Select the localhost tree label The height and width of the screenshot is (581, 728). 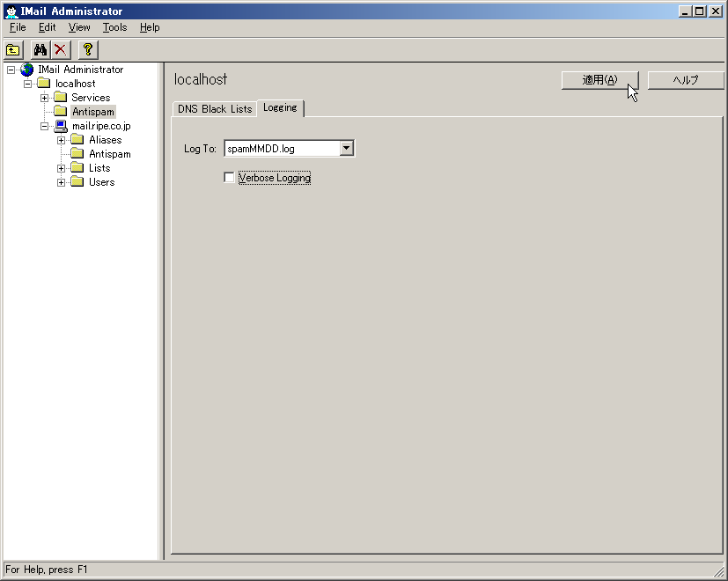pos(75,84)
